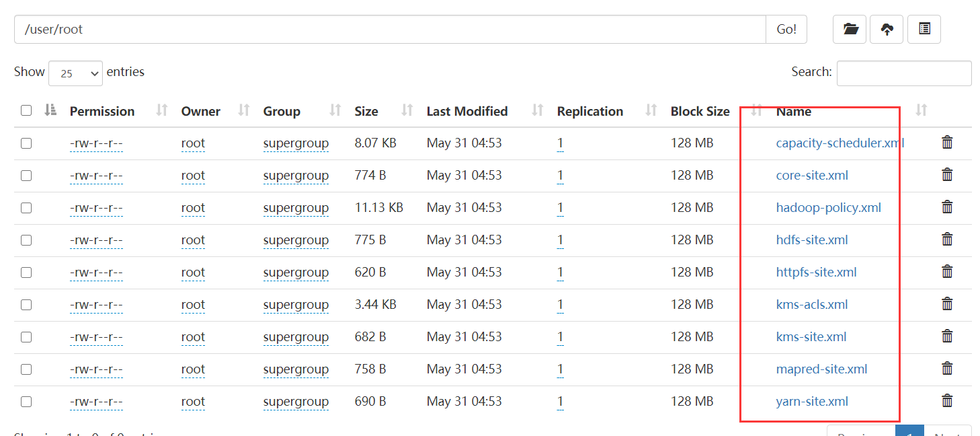This screenshot has width=980, height=436.
Task: Toggle the select-all checkbox in table header
Action: tap(26, 110)
